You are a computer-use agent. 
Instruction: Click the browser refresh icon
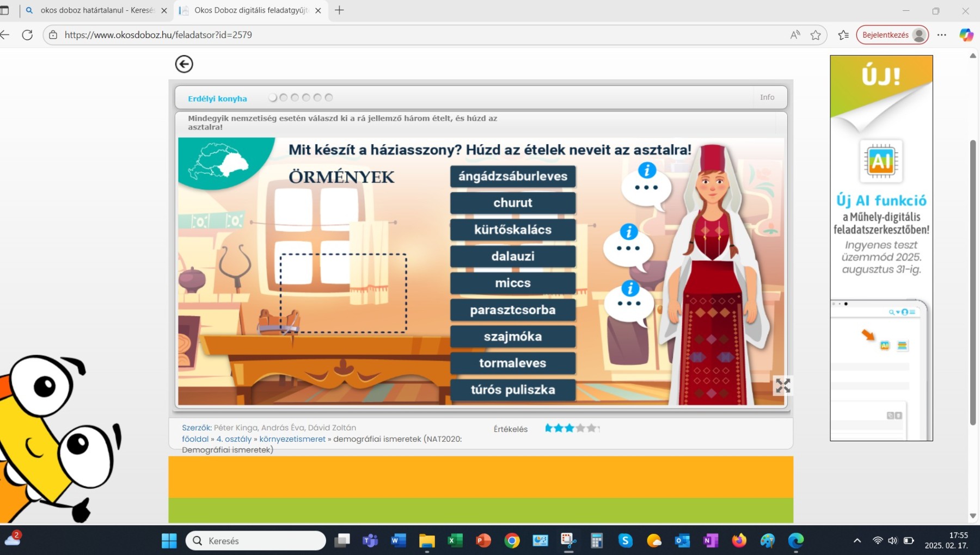click(27, 35)
